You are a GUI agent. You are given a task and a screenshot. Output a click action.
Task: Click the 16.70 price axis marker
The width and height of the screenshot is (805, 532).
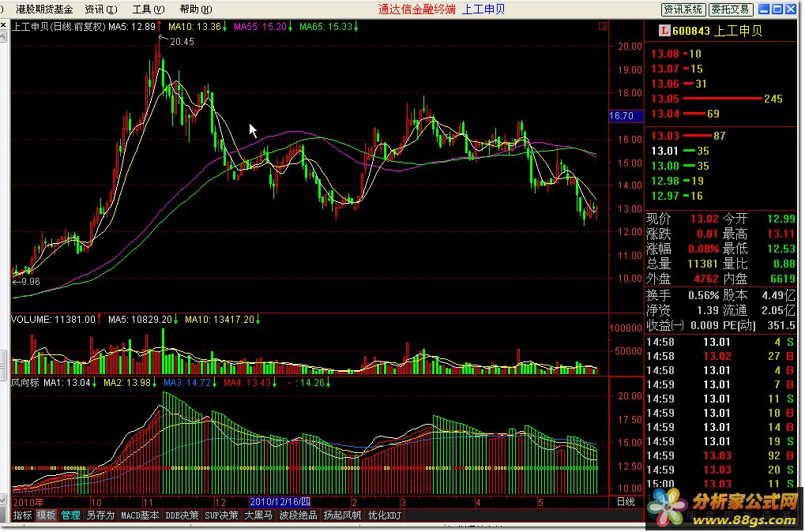click(626, 116)
